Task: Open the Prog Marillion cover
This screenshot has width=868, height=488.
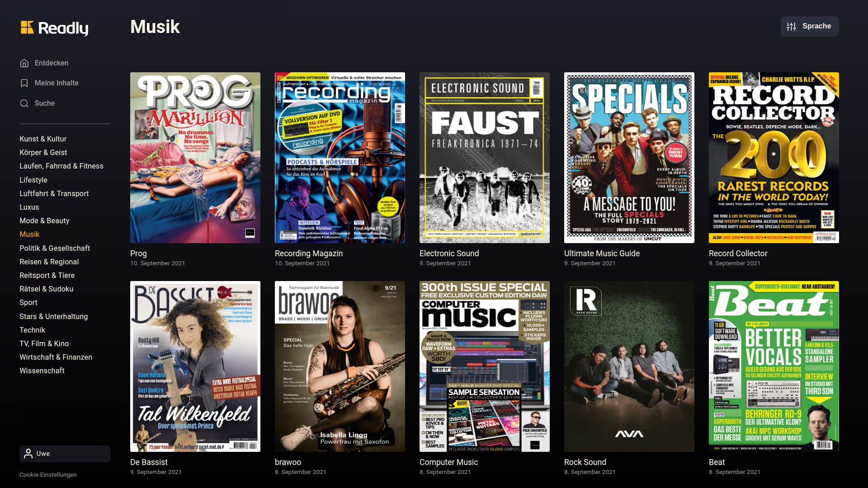Action: (195, 158)
